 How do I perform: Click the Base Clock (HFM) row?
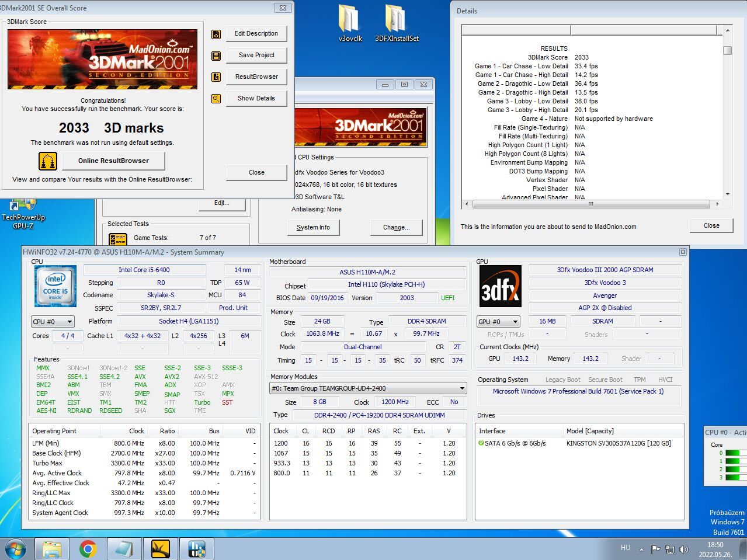pos(144,453)
